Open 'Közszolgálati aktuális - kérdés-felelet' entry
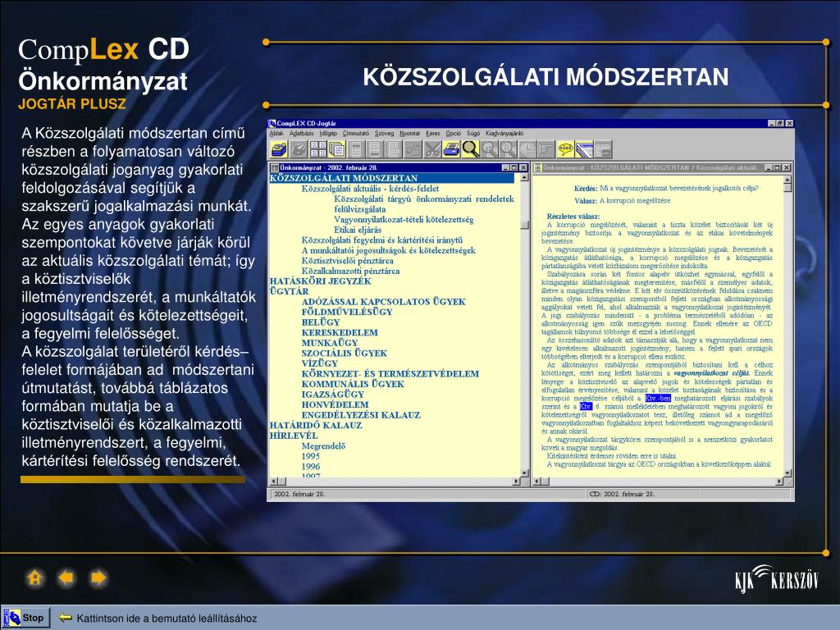Screen dimensions: 840x630 pos(370,189)
